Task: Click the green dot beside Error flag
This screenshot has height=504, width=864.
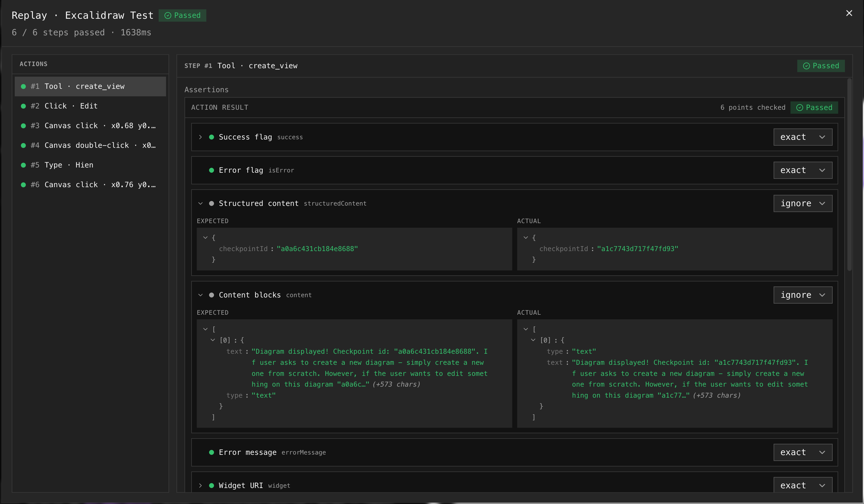Action: point(212,170)
